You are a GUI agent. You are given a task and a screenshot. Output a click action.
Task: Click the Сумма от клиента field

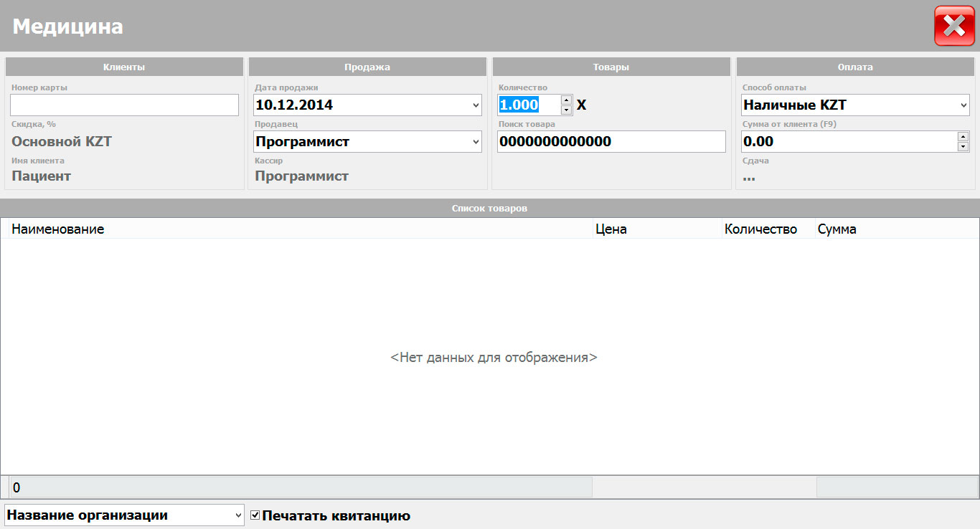[849, 141]
